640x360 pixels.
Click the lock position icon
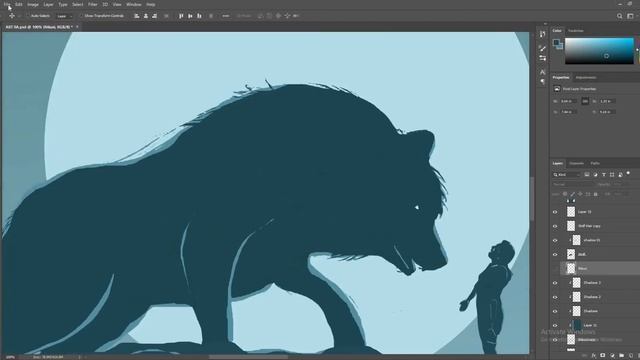coord(580,194)
